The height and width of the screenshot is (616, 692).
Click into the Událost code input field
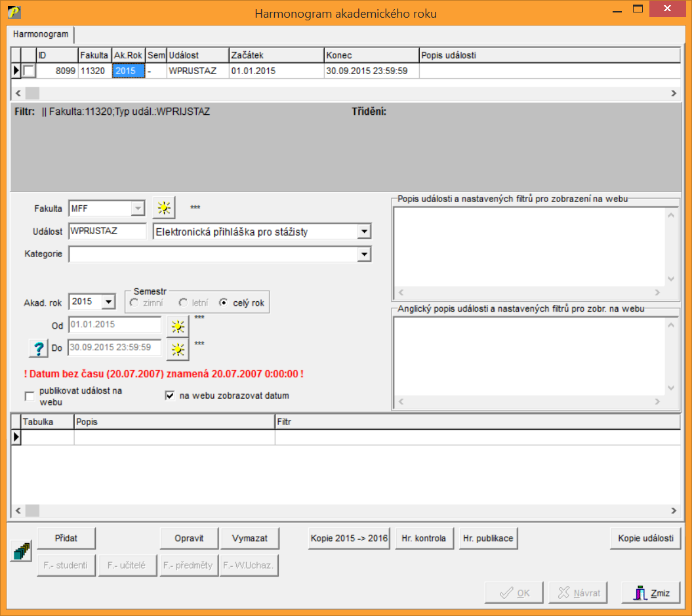coord(108,231)
